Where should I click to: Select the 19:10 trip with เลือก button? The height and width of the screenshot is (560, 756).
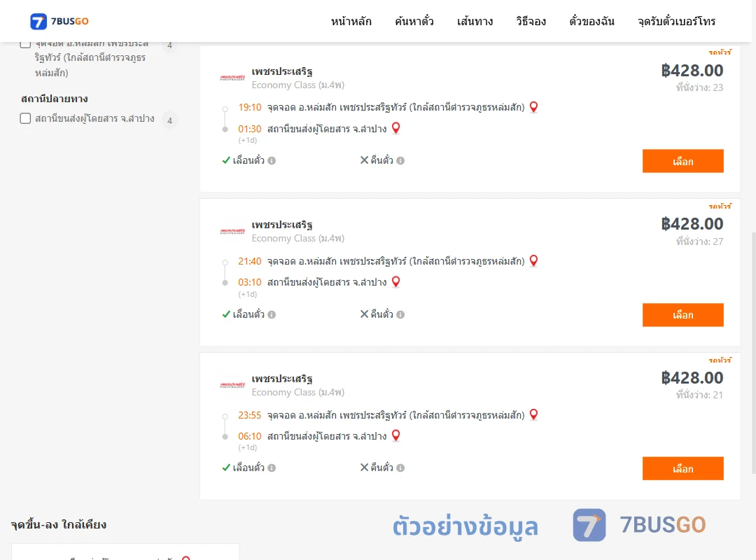[682, 161]
